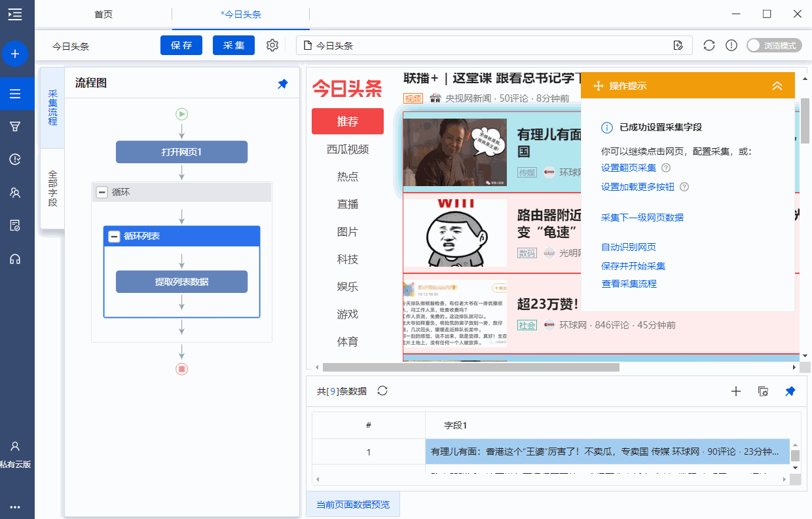Viewport: 812px width, 519px height.
Task: Open the 全部字段 vertical tab
Action: click(x=52, y=189)
